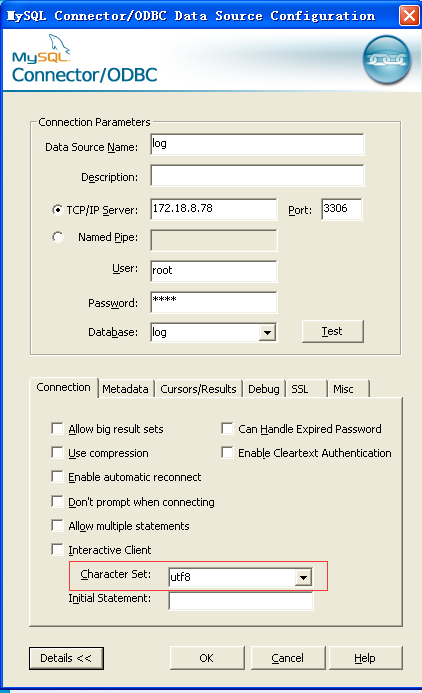Switch to the Connection tab
The height and width of the screenshot is (693, 422).
click(x=64, y=388)
